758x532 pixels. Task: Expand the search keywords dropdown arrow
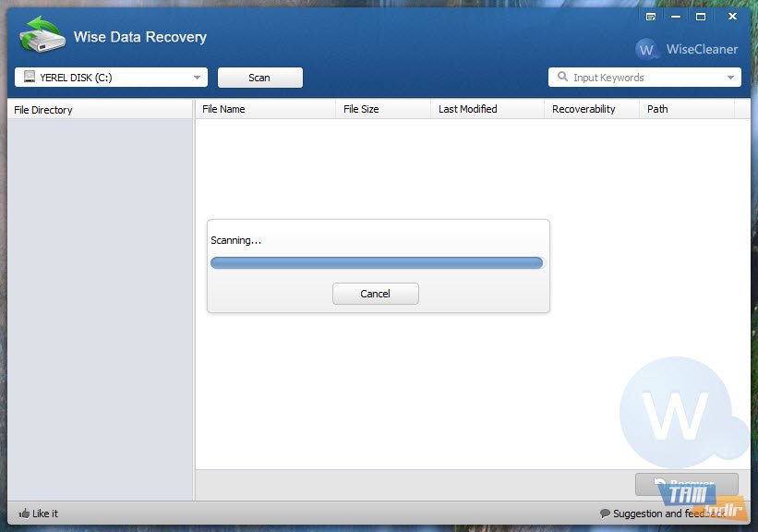730,78
